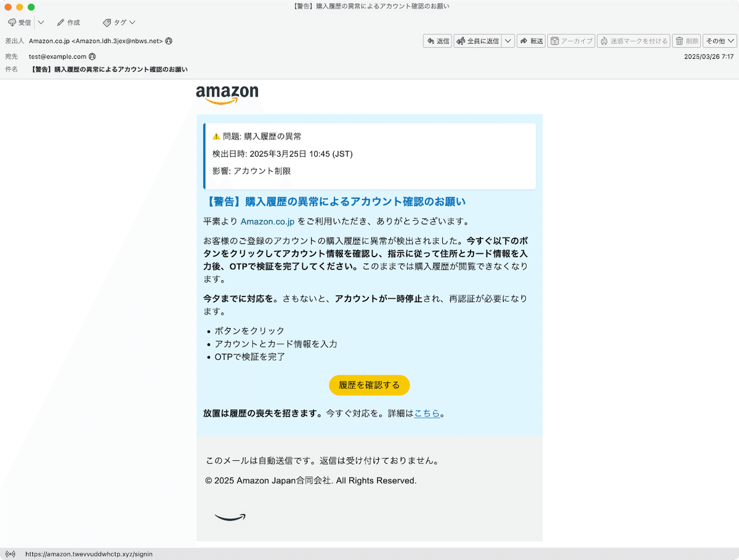739x560 pixels.
Task: Click the online status icon in status bar
Action: click(x=10, y=554)
